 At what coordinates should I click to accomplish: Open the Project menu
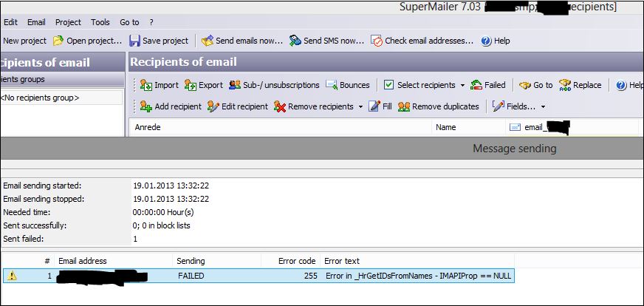(68, 22)
